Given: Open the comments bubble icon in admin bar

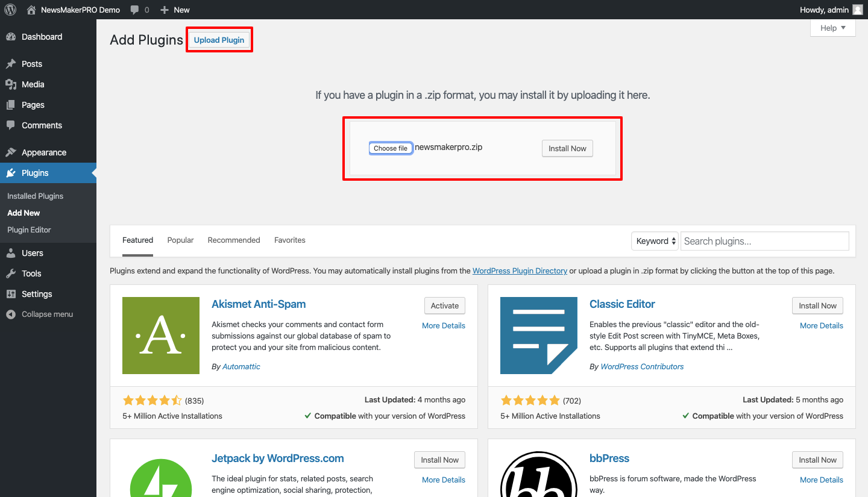Looking at the screenshot, I should [x=135, y=10].
